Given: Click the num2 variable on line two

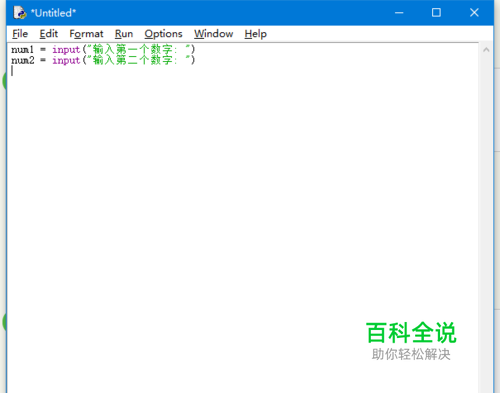Looking at the screenshot, I should 23,60.
